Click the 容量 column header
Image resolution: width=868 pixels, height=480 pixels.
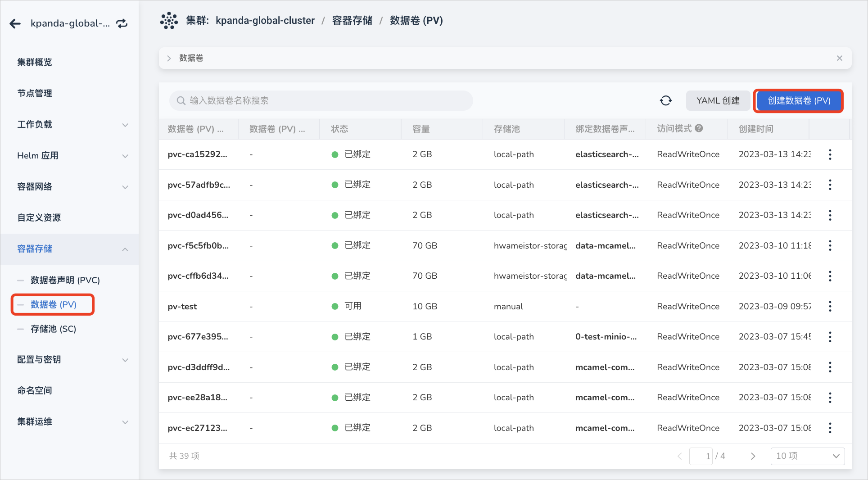[421, 129]
